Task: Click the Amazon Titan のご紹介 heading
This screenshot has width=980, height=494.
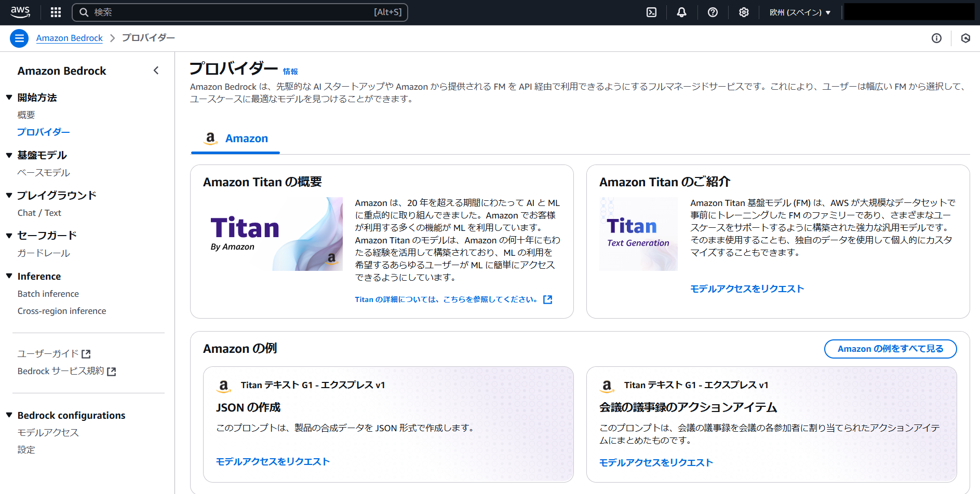Action: pyautogui.click(x=665, y=182)
